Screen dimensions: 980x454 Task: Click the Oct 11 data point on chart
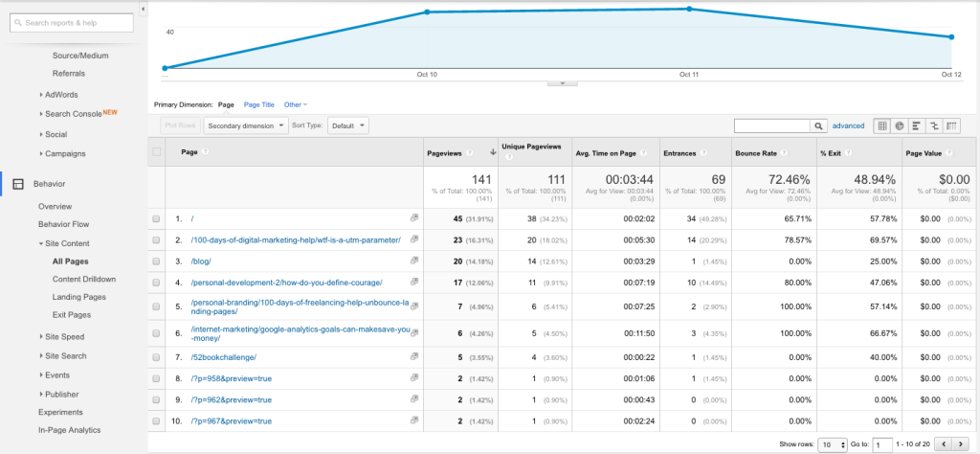pos(689,9)
